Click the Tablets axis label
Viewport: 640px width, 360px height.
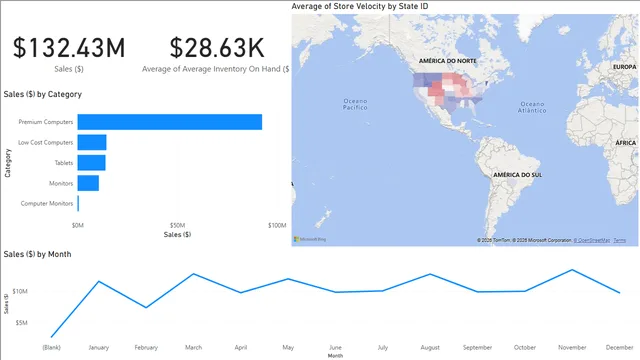pyautogui.click(x=64, y=163)
